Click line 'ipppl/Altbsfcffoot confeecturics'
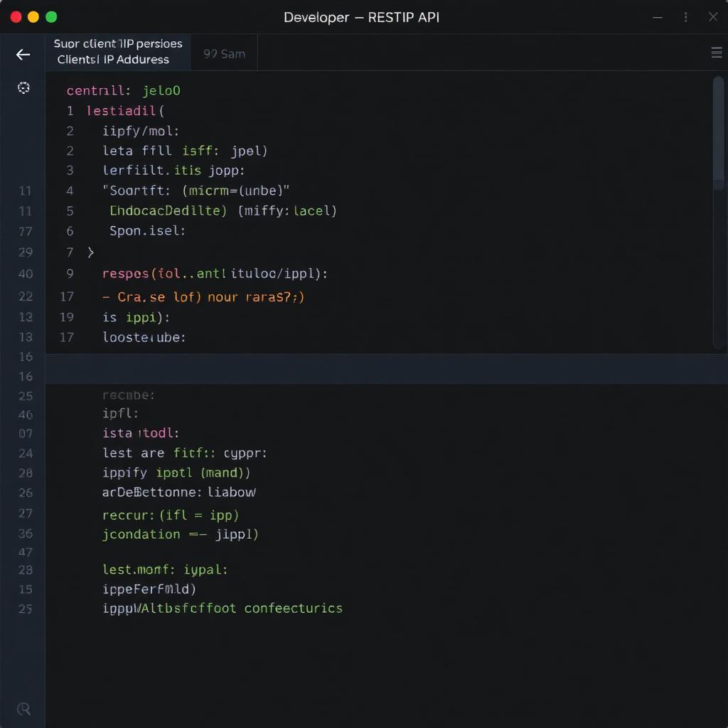Viewport: 728px width, 728px height. tap(223, 609)
